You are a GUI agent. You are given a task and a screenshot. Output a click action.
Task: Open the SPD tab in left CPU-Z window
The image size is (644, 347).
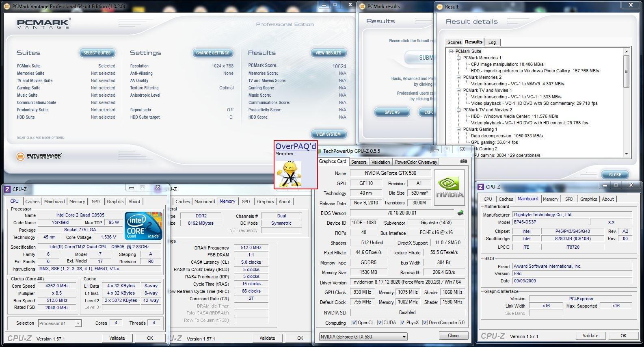(95, 202)
